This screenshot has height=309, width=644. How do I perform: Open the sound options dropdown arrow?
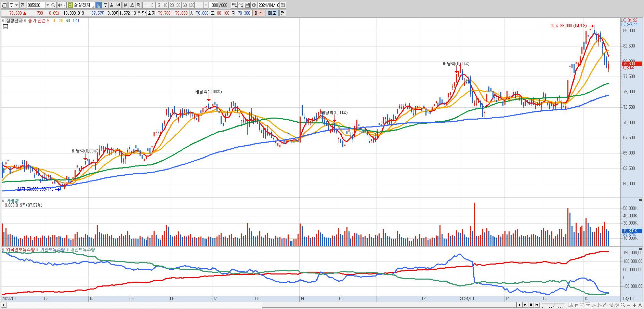click(x=65, y=5)
